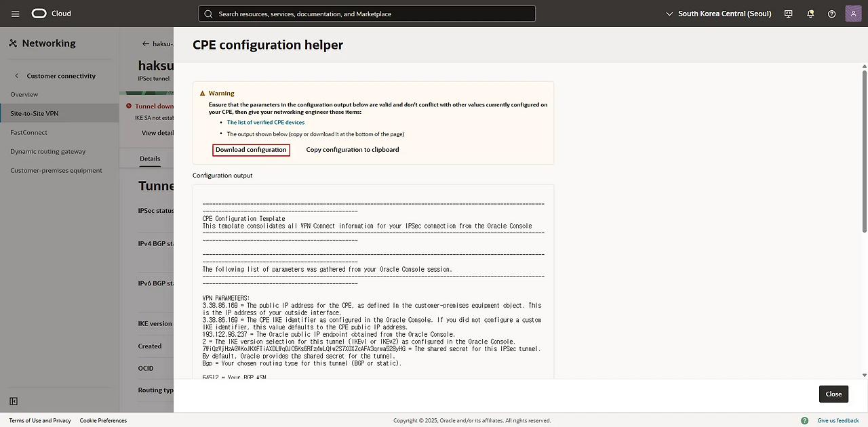Image resolution: width=868 pixels, height=427 pixels.
Task: Open the notifications bell icon
Action: click(x=810, y=14)
